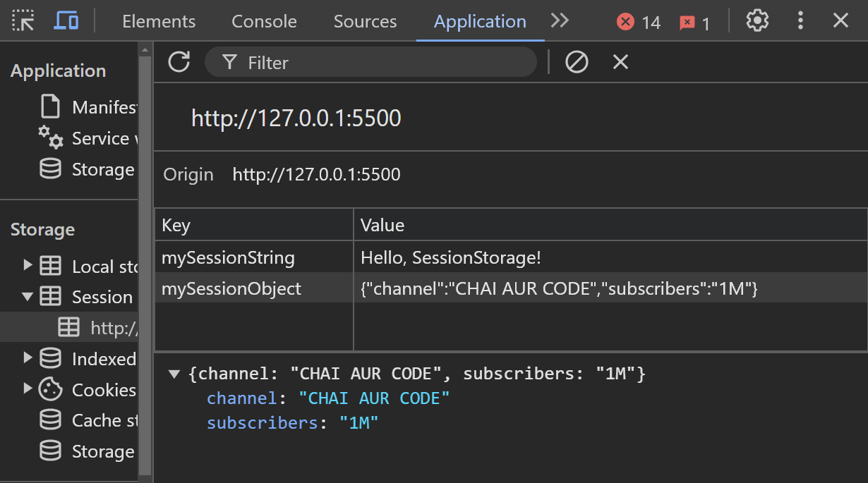Open the Elements tab
The image size is (868, 483).
click(x=158, y=21)
